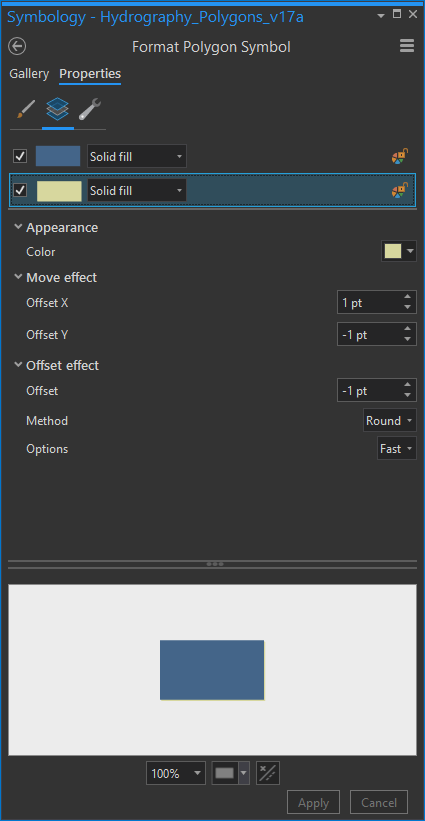Open the Appearance Color swatch picker
Viewport: 425px width, 821px height.
click(x=399, y=252)
